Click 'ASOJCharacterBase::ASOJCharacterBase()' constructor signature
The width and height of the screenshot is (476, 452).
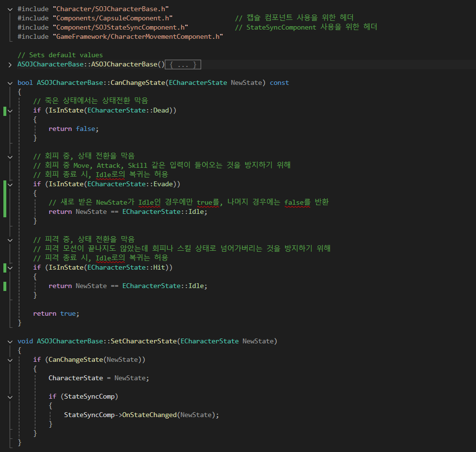pos(91,65)
